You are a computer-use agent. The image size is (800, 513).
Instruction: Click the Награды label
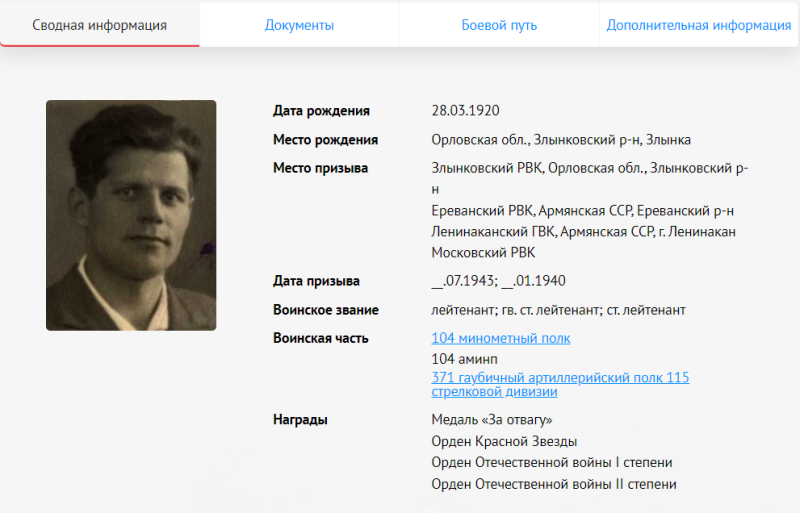[x=300, y=420]
